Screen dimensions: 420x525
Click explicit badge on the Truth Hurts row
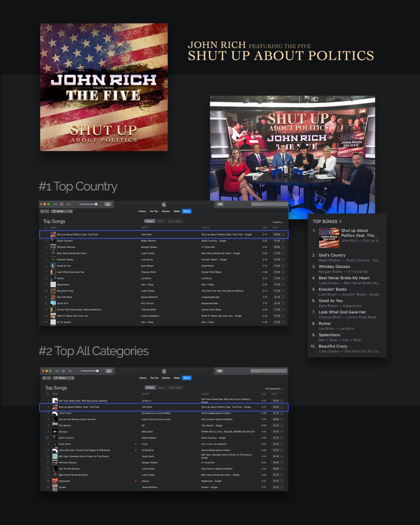(135, 444)
